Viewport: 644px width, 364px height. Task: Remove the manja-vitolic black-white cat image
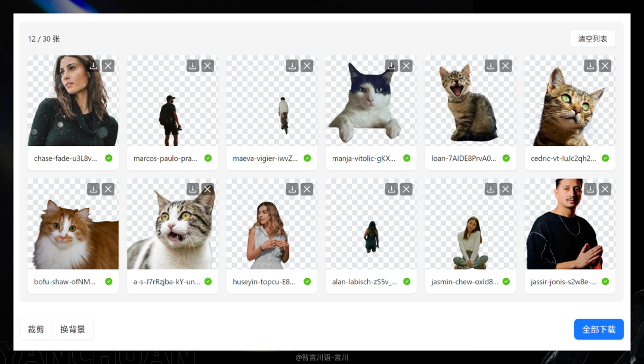(406, 66)
